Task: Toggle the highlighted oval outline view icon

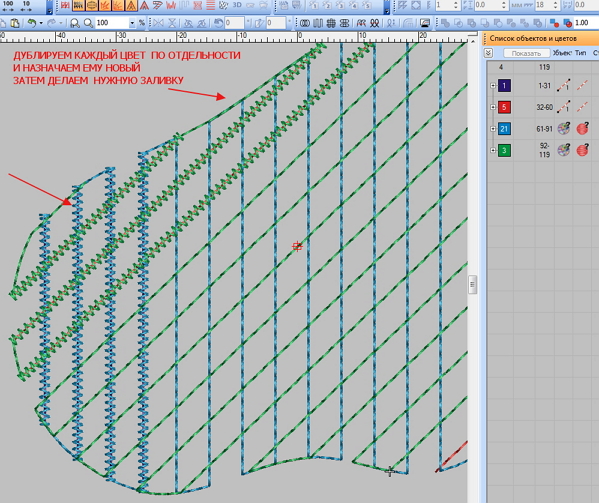Action: (x=91, y=5)
